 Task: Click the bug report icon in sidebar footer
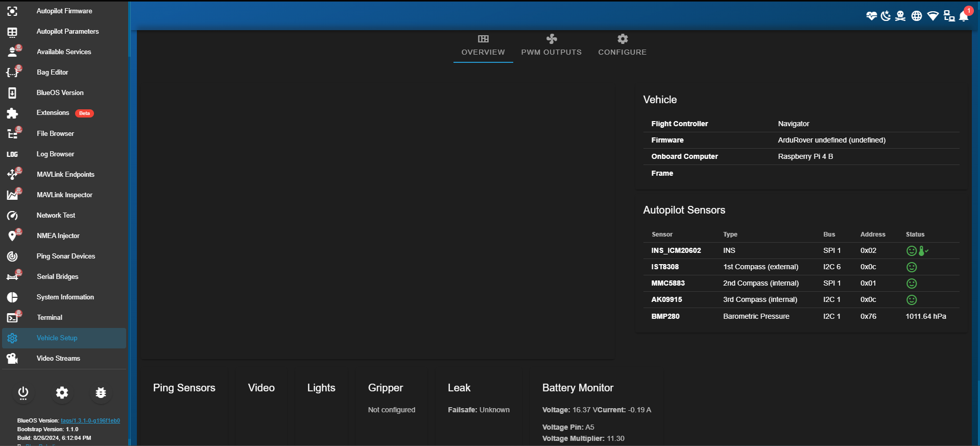101,392
